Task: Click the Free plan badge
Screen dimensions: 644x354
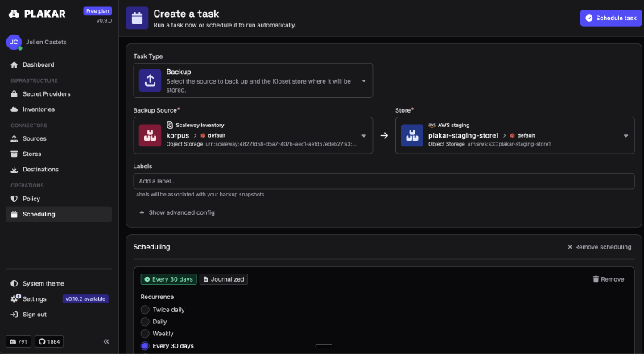Action: 97,11
